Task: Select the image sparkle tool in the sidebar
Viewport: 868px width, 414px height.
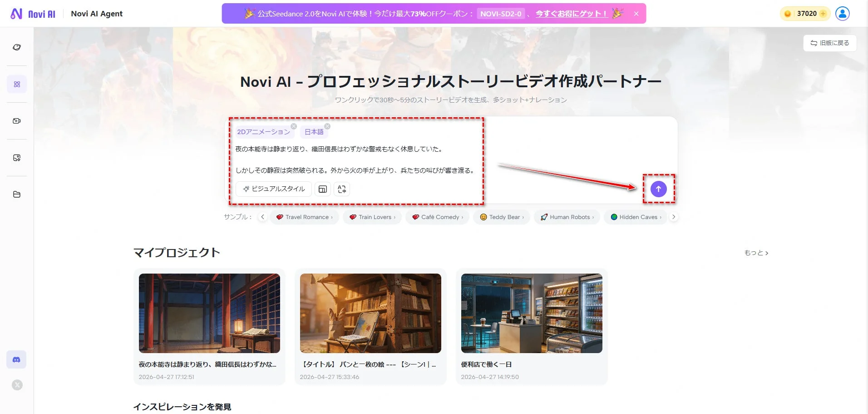Action: (x=17, y=157)
